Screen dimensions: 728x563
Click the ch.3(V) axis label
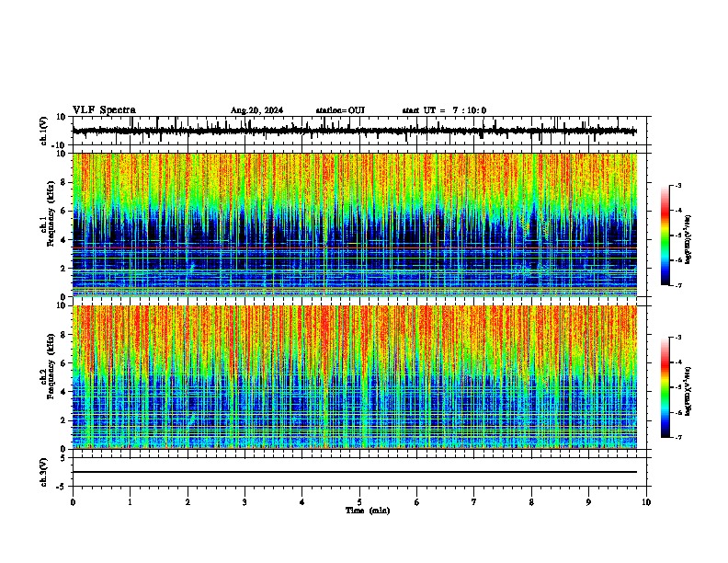(x=44, y=472)
